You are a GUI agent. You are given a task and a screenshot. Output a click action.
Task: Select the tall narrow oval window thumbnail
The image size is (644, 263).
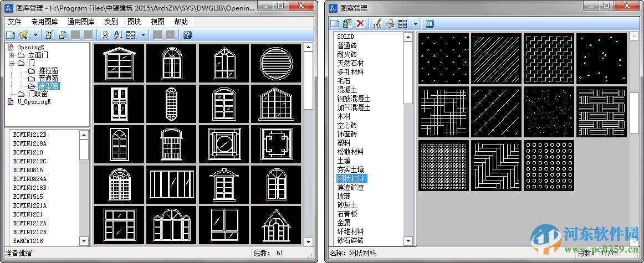[x=171, y=104]
